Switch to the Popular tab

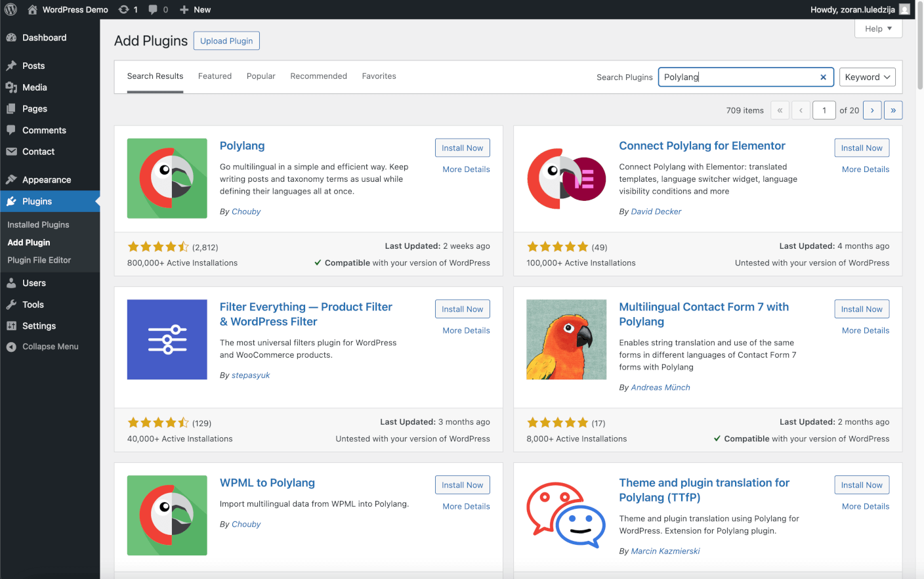click(x=261, y=76)
